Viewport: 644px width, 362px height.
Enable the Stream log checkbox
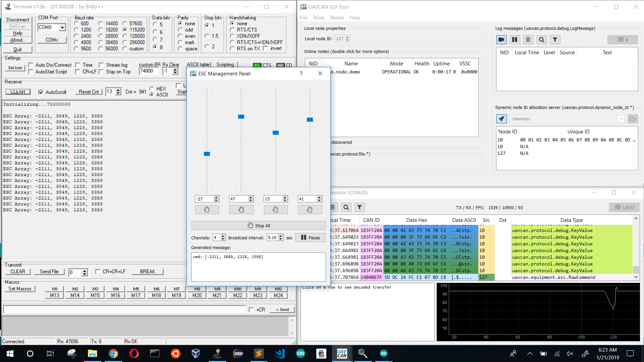(x=101, y=65)
